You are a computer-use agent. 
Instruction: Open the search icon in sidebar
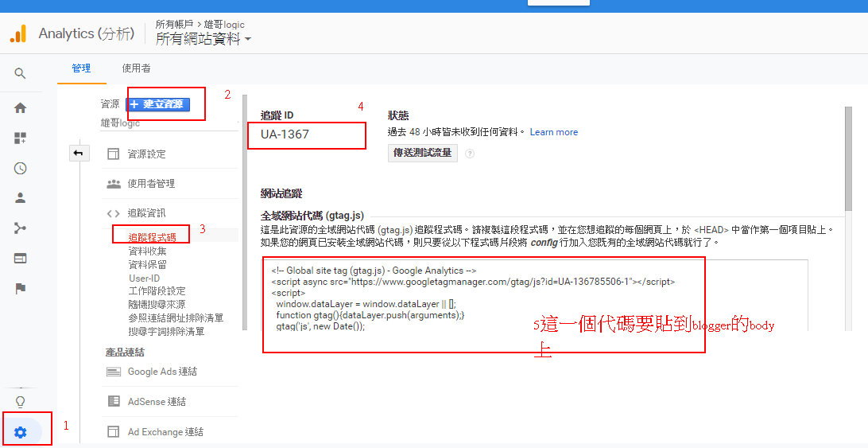coord(20,73)
